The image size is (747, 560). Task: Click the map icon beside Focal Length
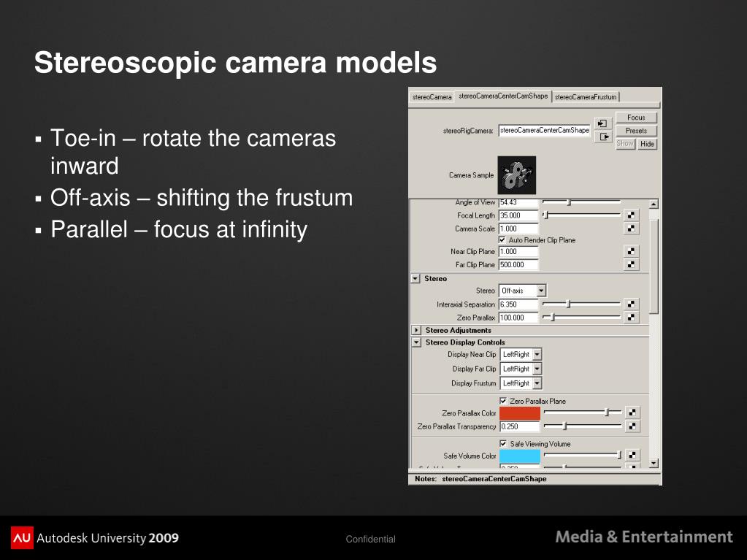pyautogui.click(x=631, y=215)
